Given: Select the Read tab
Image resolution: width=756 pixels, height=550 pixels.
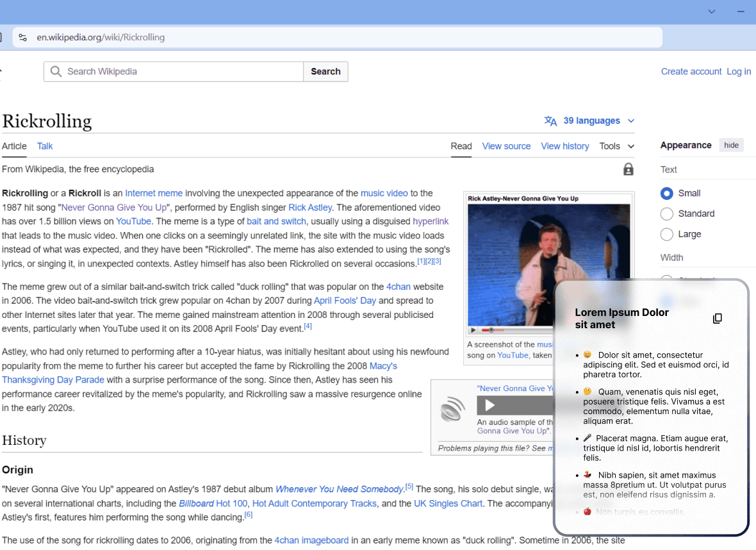Looking at the screenshot, I should point(461,146).
